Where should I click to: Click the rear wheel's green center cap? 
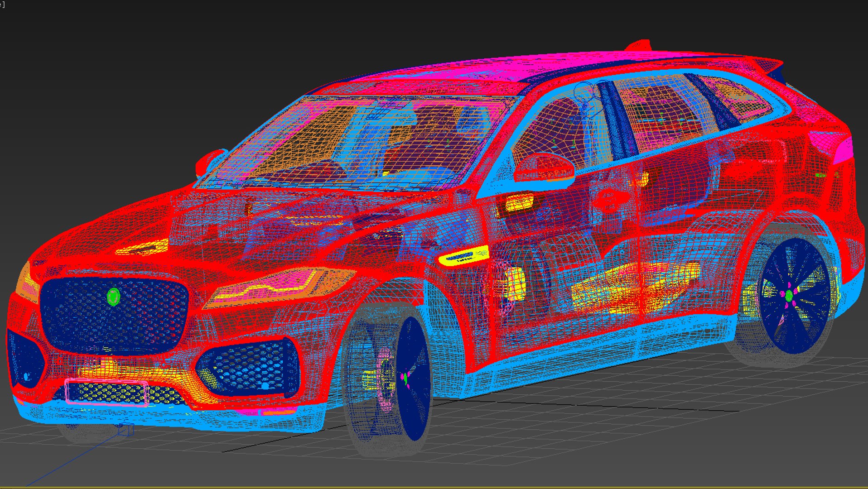(789, 296)
